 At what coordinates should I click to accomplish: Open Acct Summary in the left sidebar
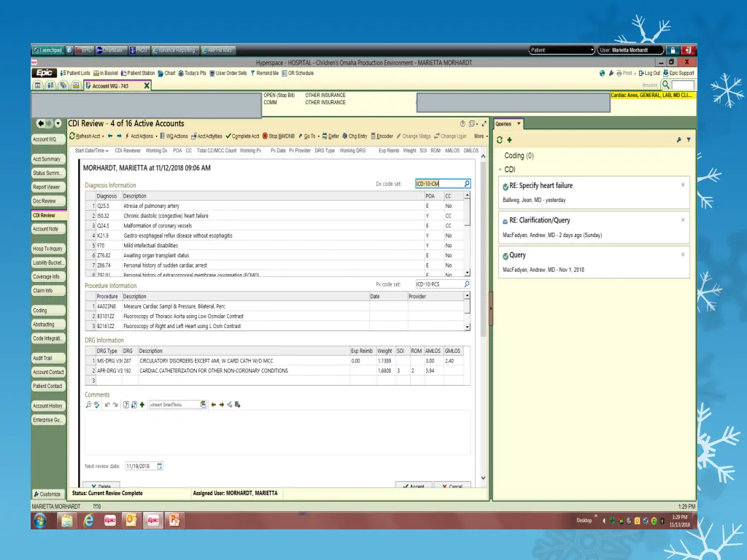click(47, 159)
